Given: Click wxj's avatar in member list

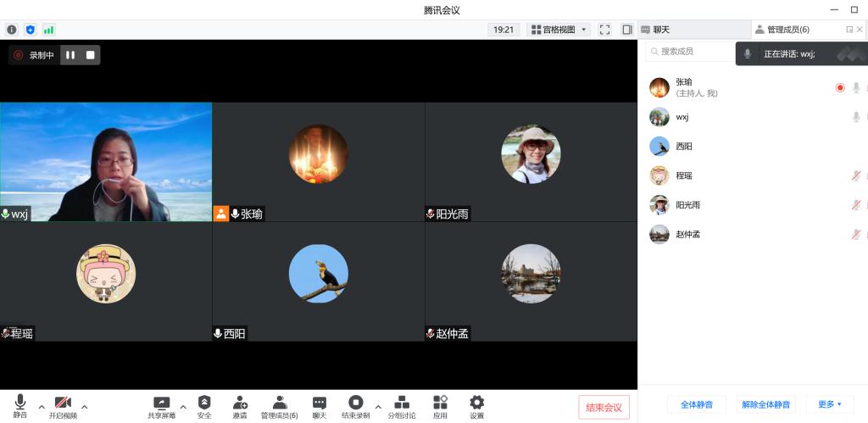Looking at the screenshot, I should click(659, 117).
